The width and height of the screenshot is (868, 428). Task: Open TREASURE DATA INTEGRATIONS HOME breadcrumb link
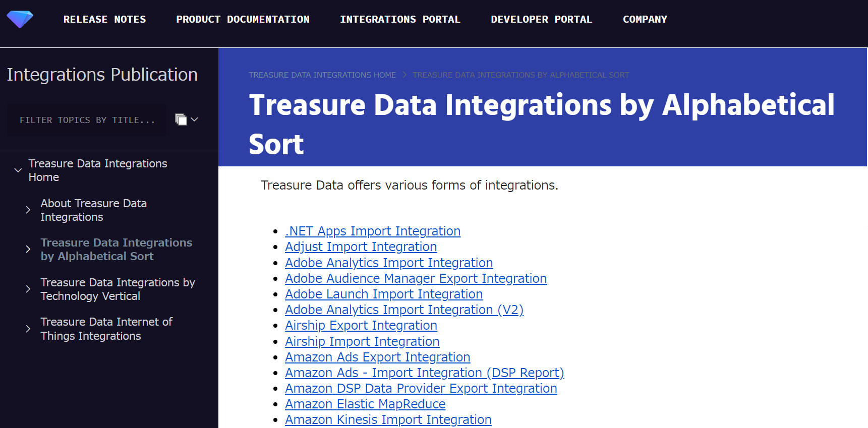tap(322, 75)
